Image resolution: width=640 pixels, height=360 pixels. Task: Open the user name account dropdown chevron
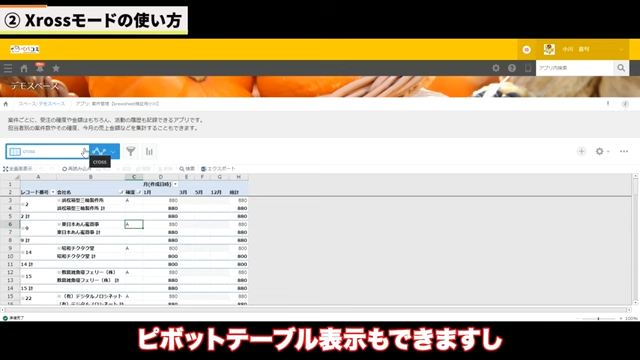click(x=621, y=49)
